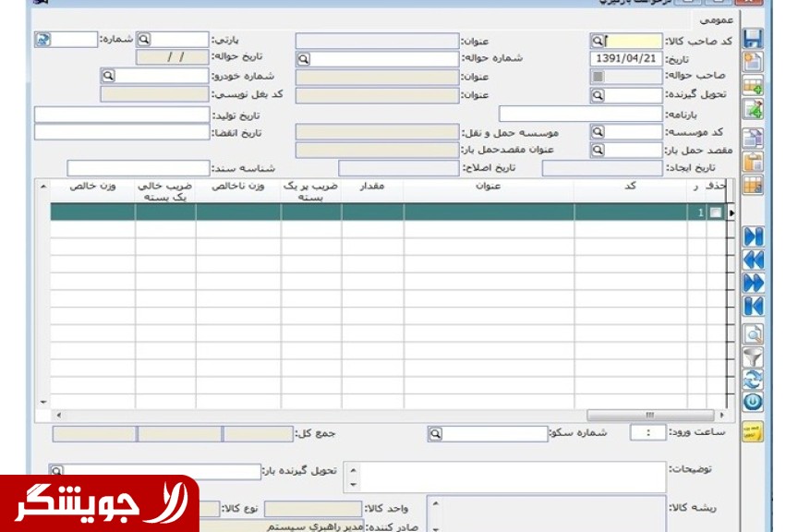Open lookup for کد صاحب کالا field
798x532 pixels.
tap(598, 41)
